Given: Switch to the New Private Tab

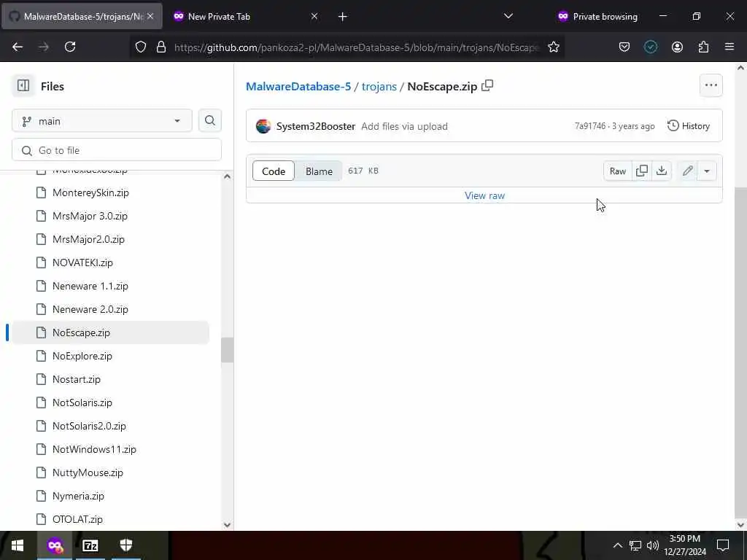Looking at the screenshot, I should click(244, 17).
